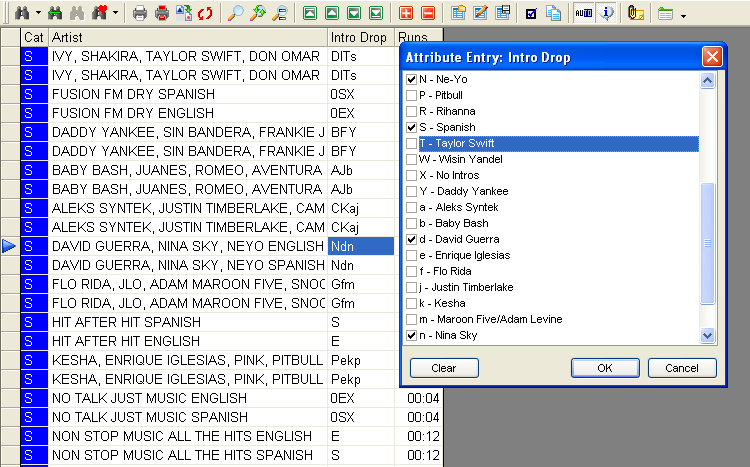
Task: Click green move-to-bottom arrow icon
Action: click(x=376, y=13)
